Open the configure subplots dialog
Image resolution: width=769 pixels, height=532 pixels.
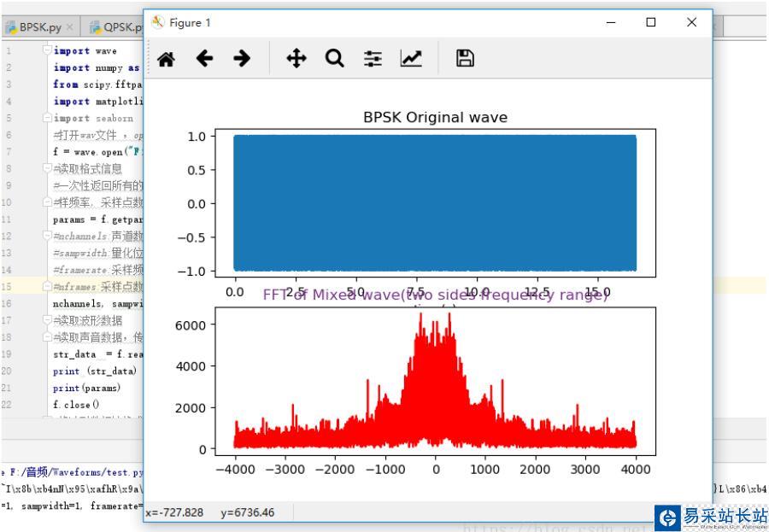[x=373, y=59]
